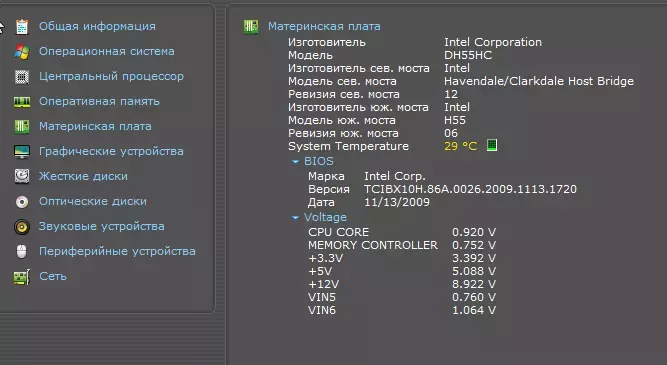The image size is (667, 365).
Task: Click the 29 °C temperature value
Action: click(x=461, y=146)
